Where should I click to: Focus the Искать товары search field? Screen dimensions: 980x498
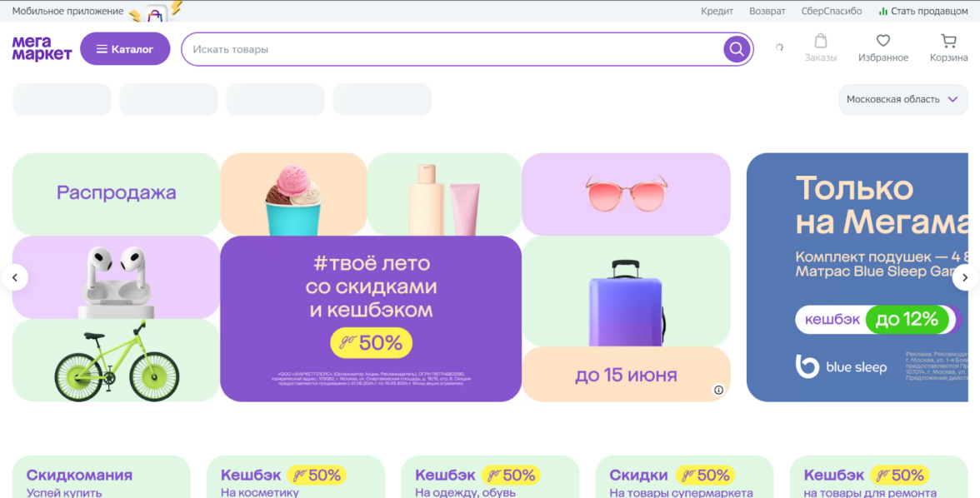pos(450,49)
